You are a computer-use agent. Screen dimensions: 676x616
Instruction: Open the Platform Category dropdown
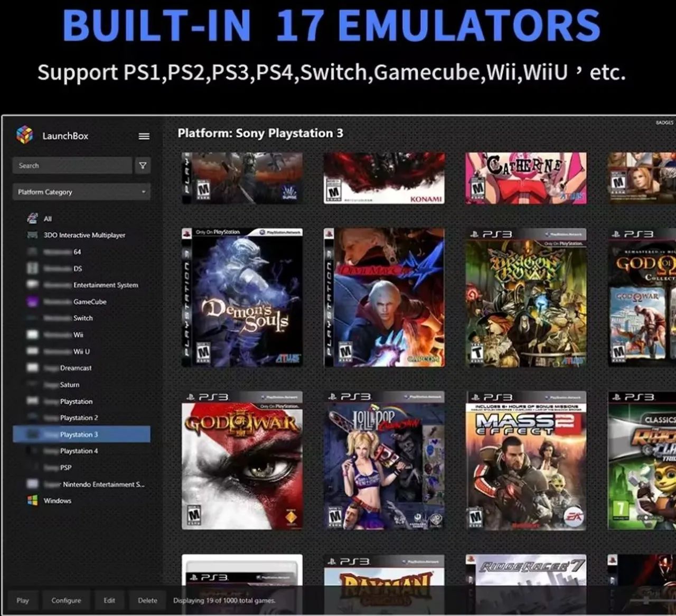point(81,192)
